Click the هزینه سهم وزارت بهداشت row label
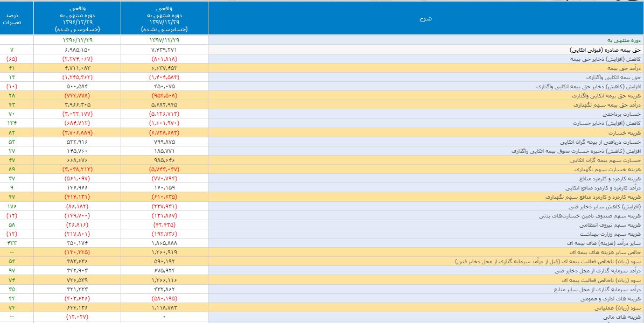 [x=613, y=234]
